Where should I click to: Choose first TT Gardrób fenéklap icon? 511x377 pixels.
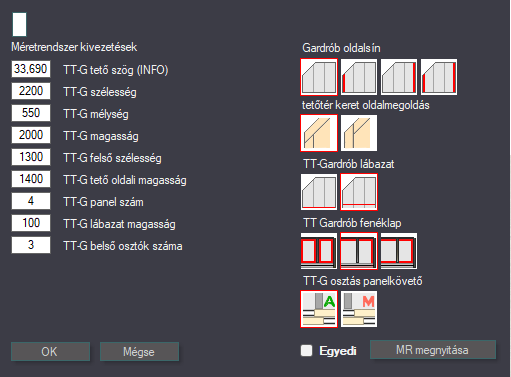coord(319,251)
